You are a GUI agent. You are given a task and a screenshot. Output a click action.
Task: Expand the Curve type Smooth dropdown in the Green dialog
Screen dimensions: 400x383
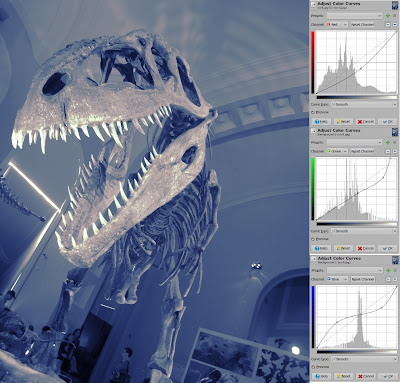pos(364,231)
